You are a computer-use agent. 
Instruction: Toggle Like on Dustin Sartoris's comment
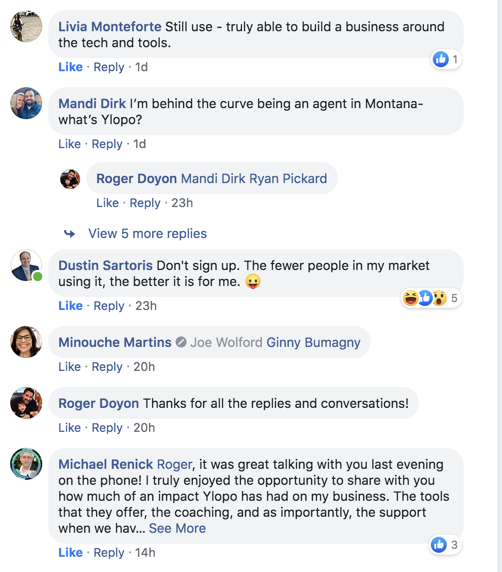[x=70, y=306]
